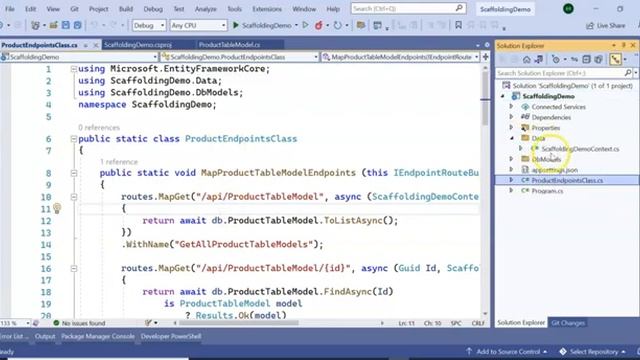Screen dimensions: 640x360
Task: Open the File menu
Action: coord(10,9)
